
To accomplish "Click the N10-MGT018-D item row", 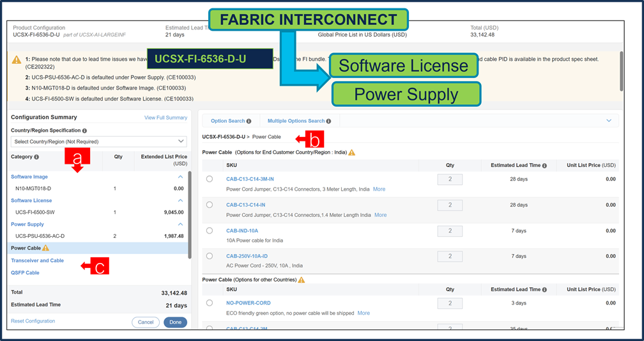I will coord(97,189).
